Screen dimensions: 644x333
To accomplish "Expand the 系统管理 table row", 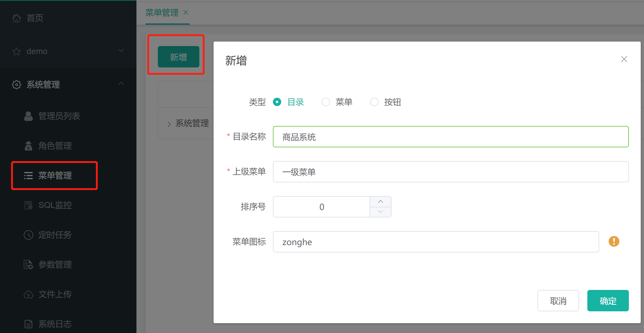I will pyautogui.click(x=169, y=124).
